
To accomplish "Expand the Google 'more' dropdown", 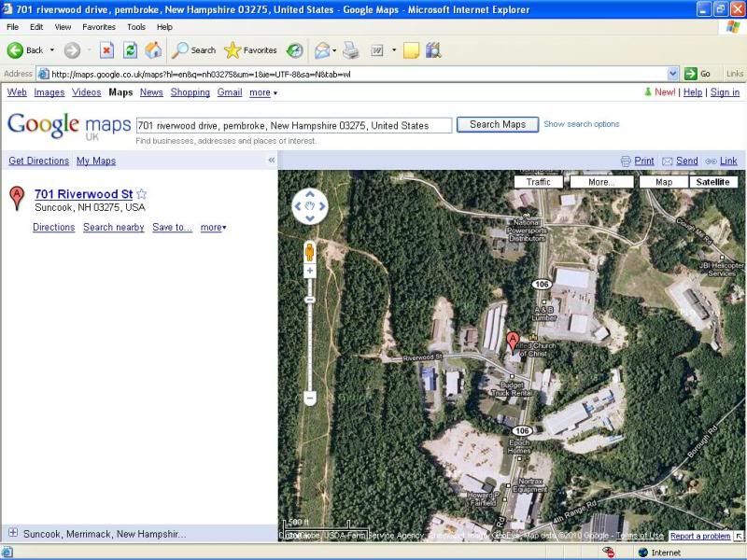I will 263,92.
